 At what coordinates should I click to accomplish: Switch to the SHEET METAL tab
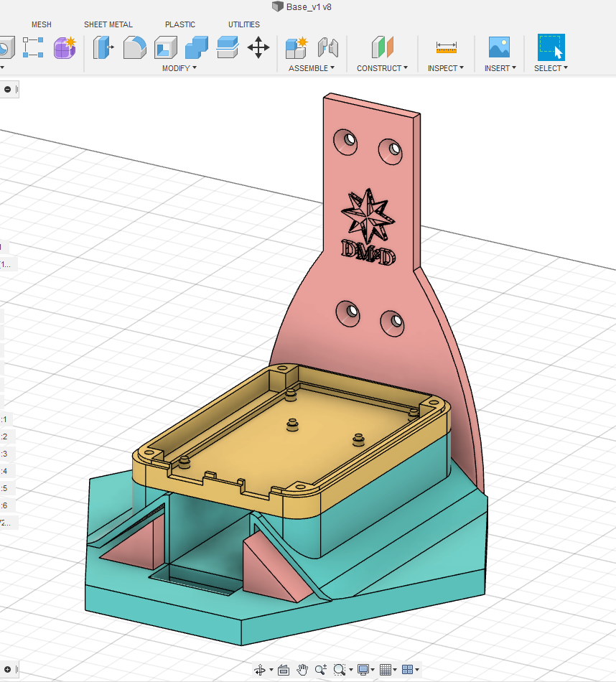tap(108, 25)
